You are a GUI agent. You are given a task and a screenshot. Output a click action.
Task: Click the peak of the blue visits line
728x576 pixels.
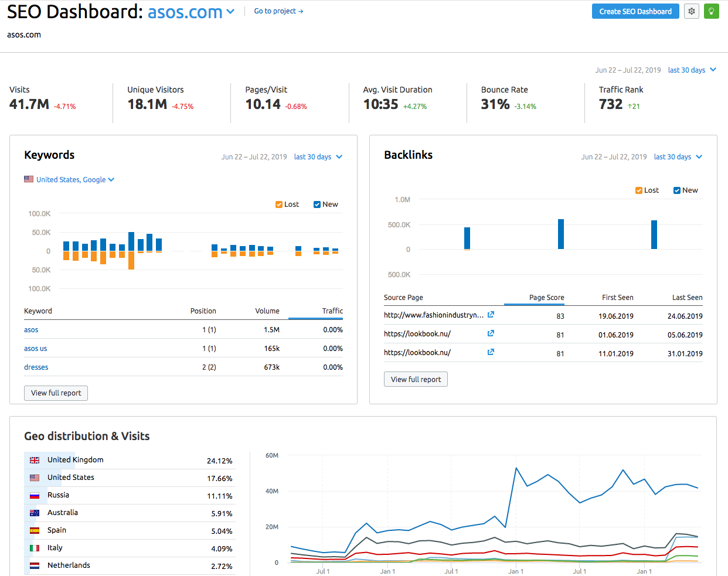point(516,468)
